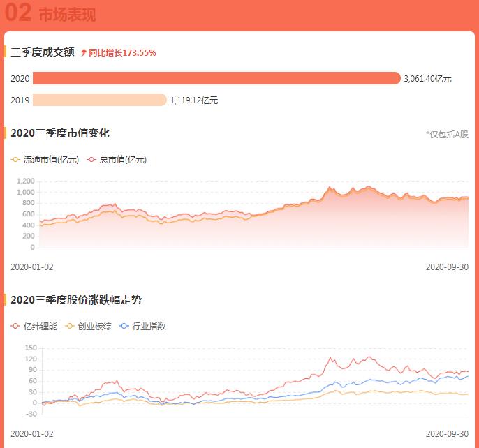Click the 2020三季度股价涨跌幅走势 heading
Image resolution: width=479 pixels, height=448 pixels.
[77, 300]
